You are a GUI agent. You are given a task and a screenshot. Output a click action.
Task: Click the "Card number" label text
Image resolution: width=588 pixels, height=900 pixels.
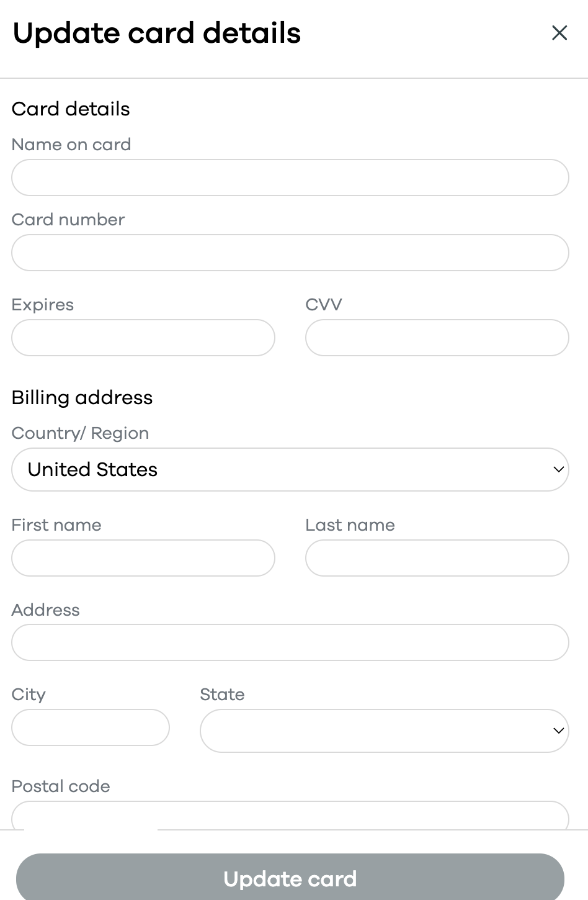point(68,220)
